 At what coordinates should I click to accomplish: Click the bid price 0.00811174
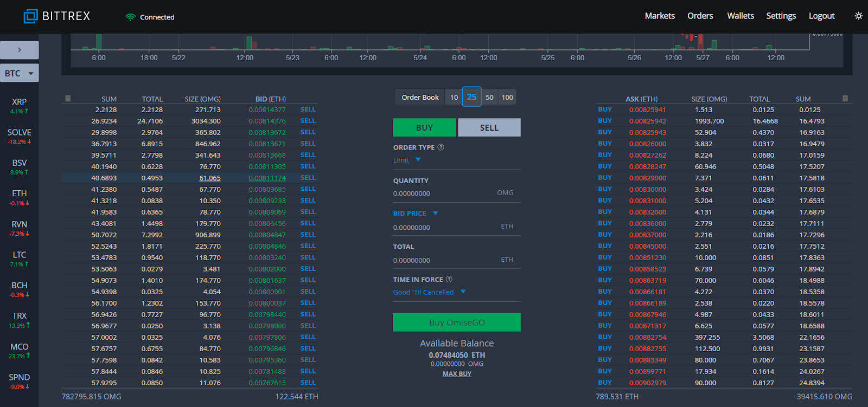(x=267, y=178)
